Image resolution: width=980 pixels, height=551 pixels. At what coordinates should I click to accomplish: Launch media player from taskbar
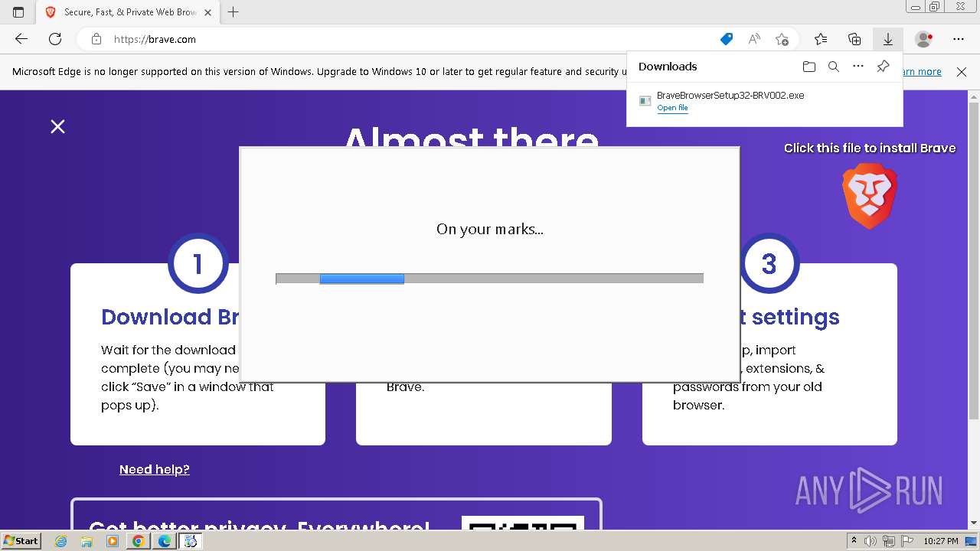(x=113, y=541)
